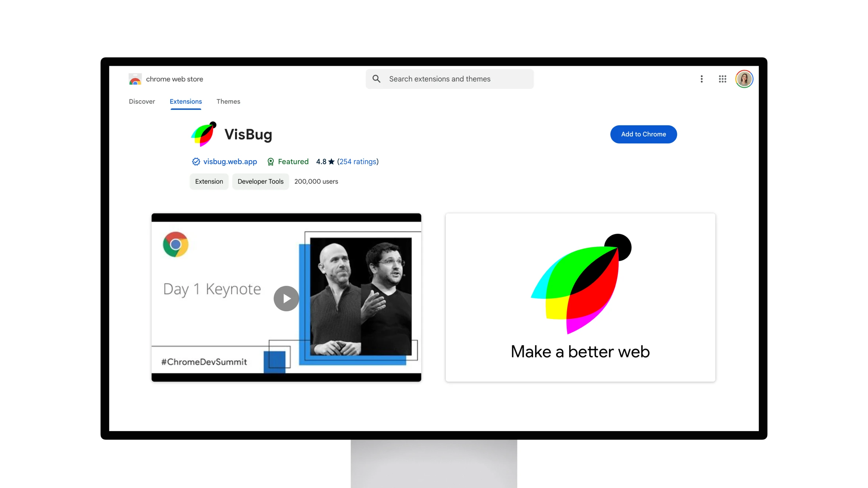Click the Developer Tools tag filter

(260, 181)
